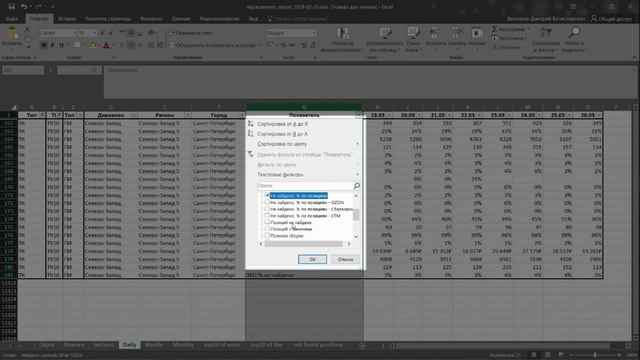
Task: Save the workbook from quick access toolbar
Action: (11, 7)
